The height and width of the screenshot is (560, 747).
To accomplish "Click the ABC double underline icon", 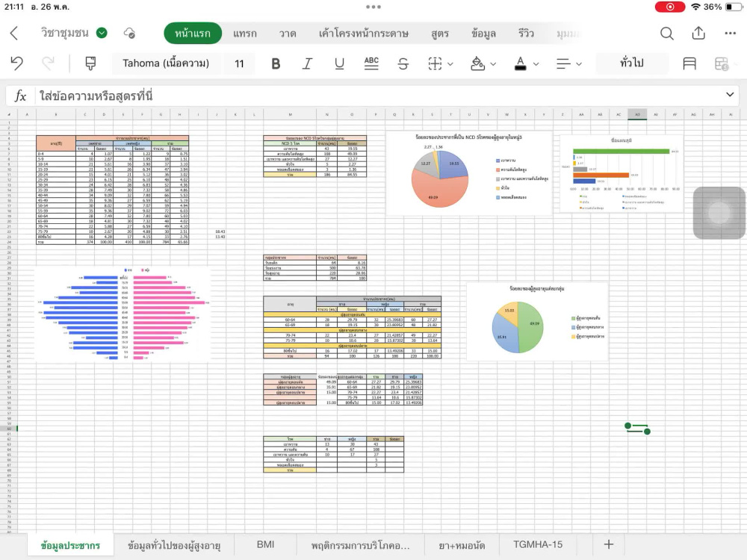I will (x=371, y=63).
